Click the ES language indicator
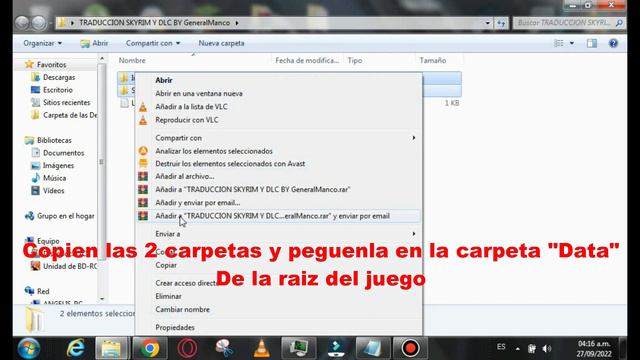Viewport: 640px width, 360px height. click(501, 347)
